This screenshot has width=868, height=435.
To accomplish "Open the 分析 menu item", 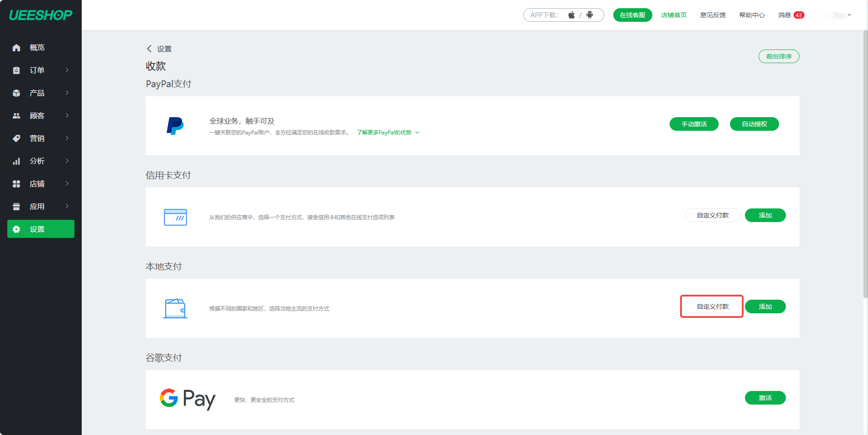I will (41, 161).
